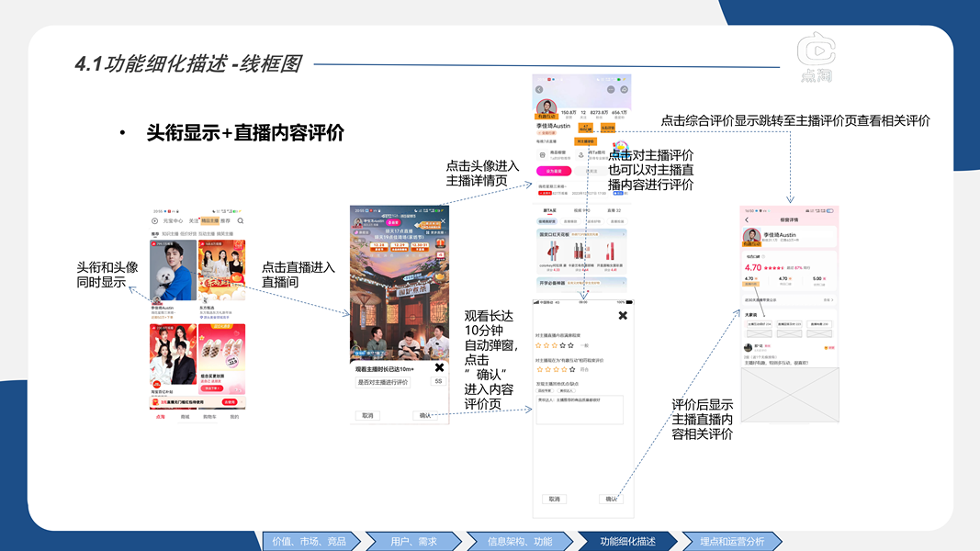The height and width of the screenshot is (551, 980).
Task: Click the orange 4.7 rating badge on profile
Action: coord(586,128)
